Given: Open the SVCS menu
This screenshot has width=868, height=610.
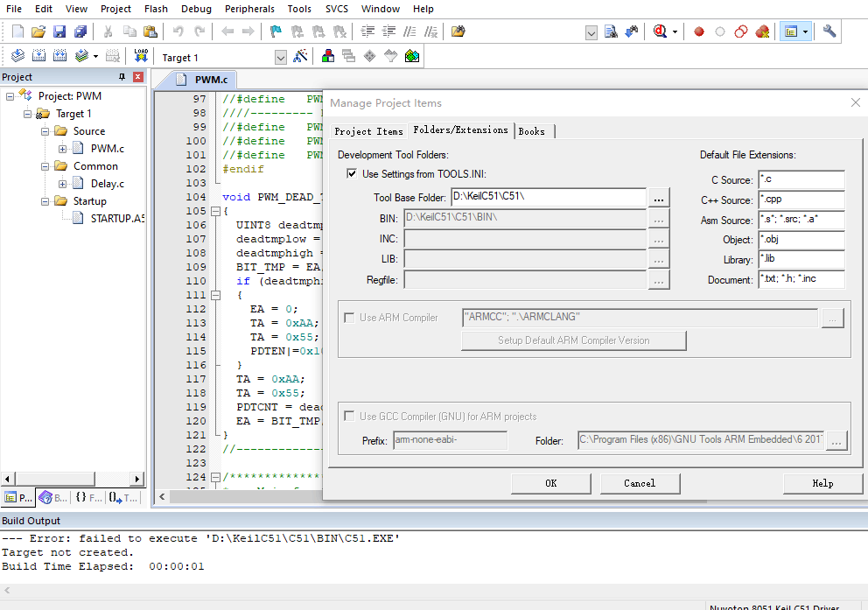Looking at the screenshot, I should 337,9.
